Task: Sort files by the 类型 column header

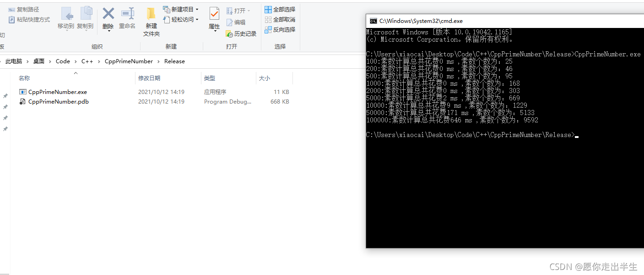Action: pos(228,78)
